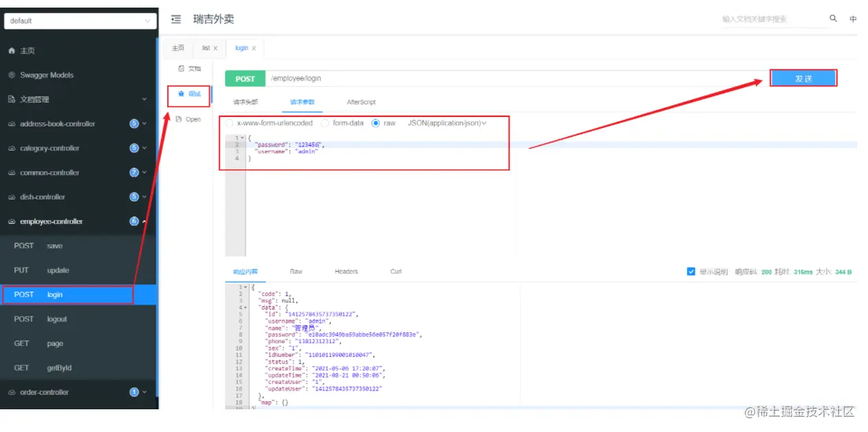
Task: Select the raw radio option
Action: 376,123
